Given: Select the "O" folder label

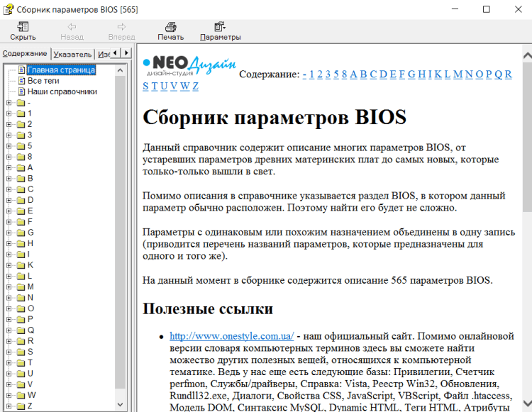Looking at the screenshot, I should click(31, 308).
